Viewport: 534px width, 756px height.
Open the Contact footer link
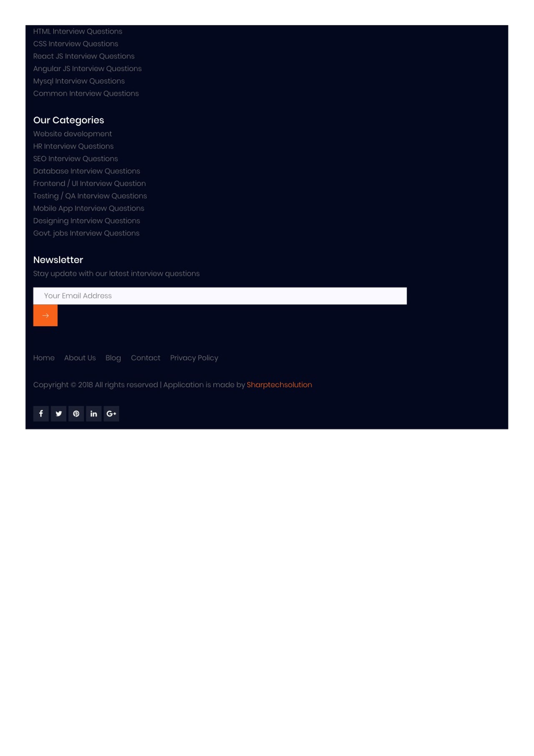(146, 358)
